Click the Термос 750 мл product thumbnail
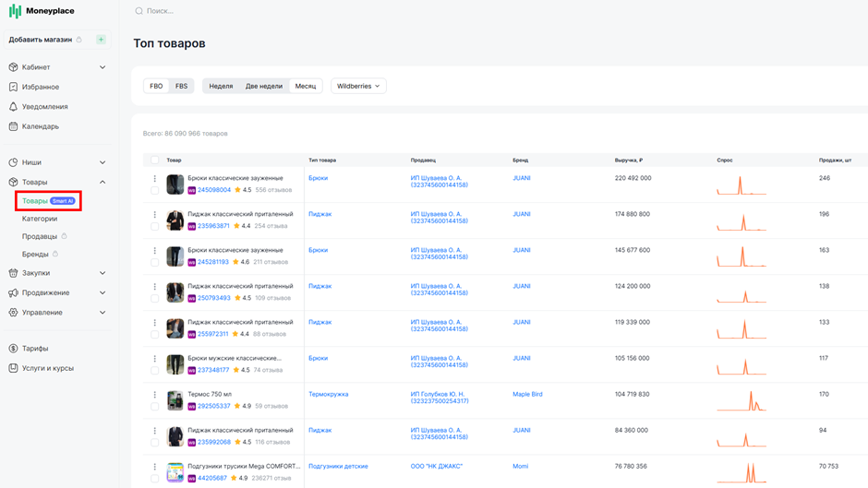This screenshot has width=868, height=488. pyautogui.click(x=175, y=400)
